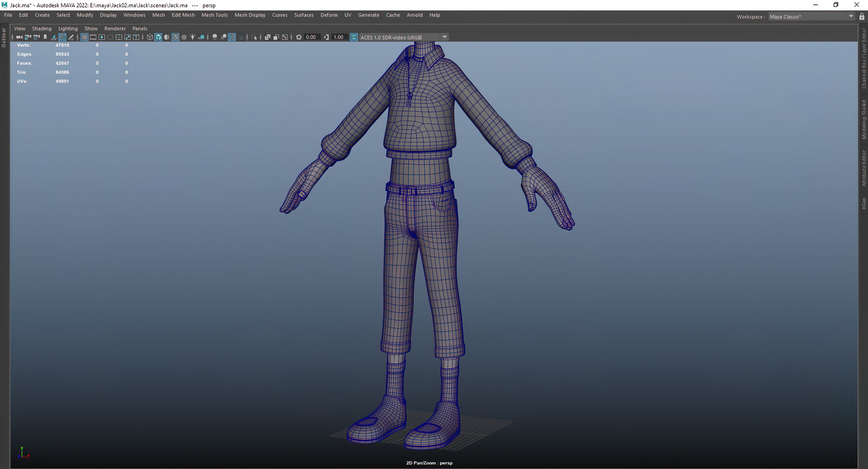This screenshot has width=868, height=469.
Task: Toggle viewport Shadows icon
Action: (x=202, y=37)
